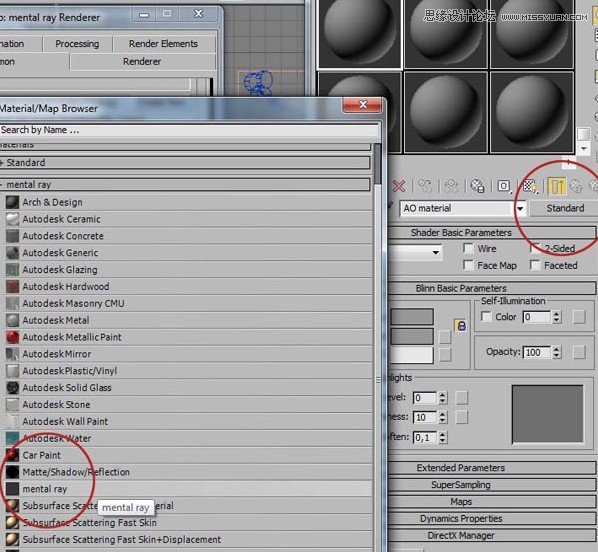This screenshot has width=598, height=552.
Task: Click the Standard material type button
Action: pos(565,208)
